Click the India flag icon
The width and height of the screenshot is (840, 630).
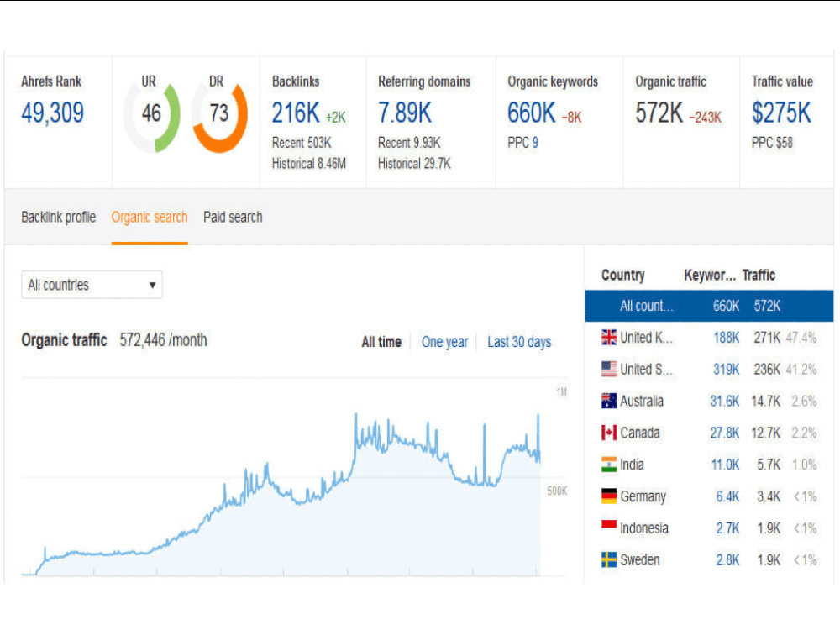coord(608,465)
